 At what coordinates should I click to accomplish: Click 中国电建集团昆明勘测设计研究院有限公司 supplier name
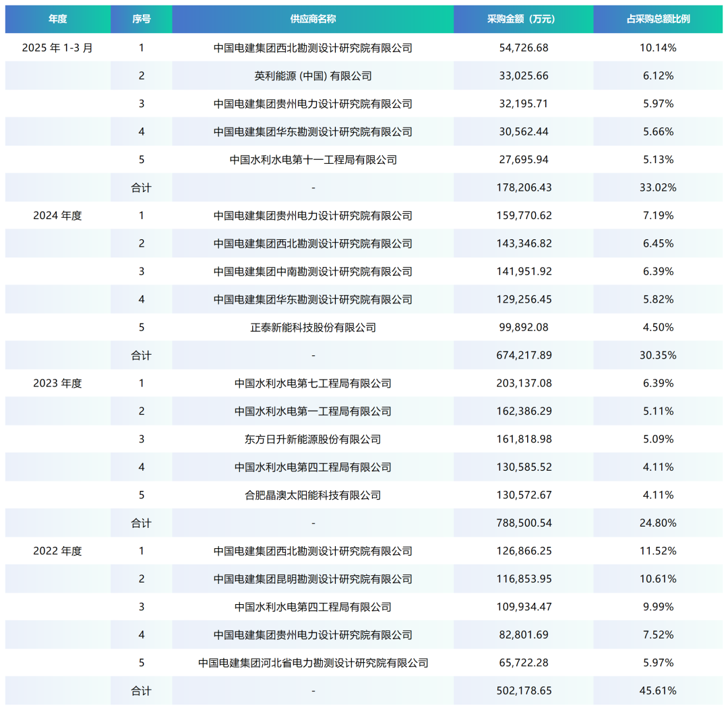[x=313, y=579]
